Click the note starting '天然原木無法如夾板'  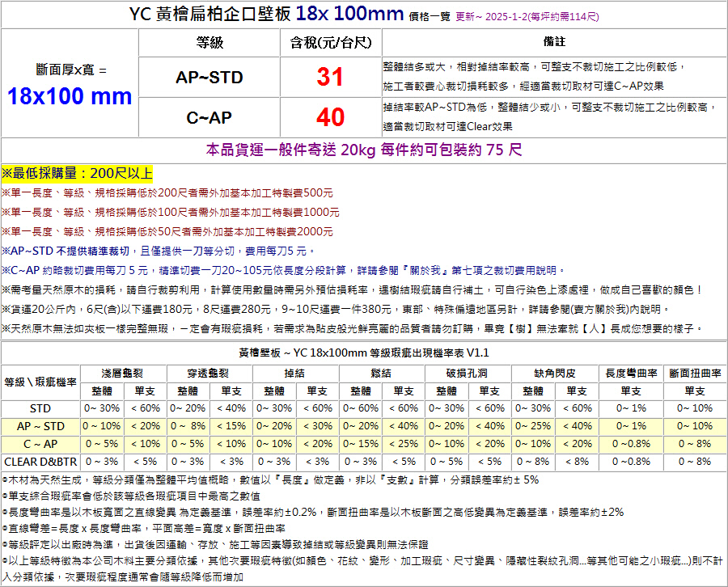pos(353,329)
